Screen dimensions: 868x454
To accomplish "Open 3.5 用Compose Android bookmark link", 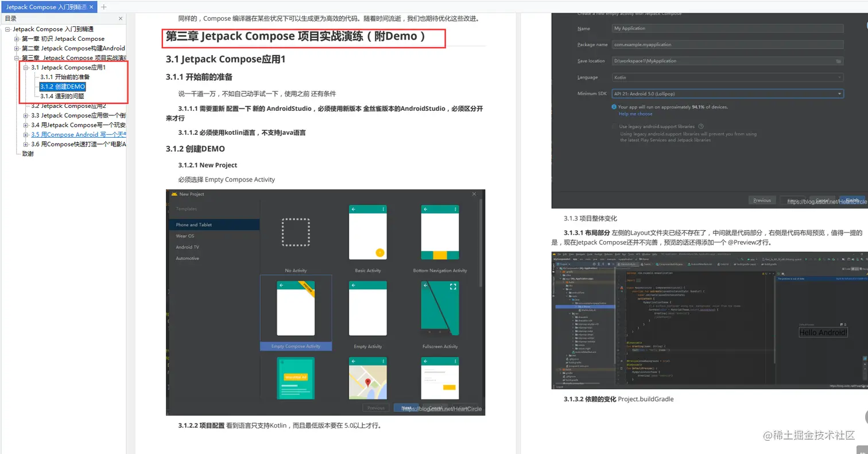I will 79,135.
